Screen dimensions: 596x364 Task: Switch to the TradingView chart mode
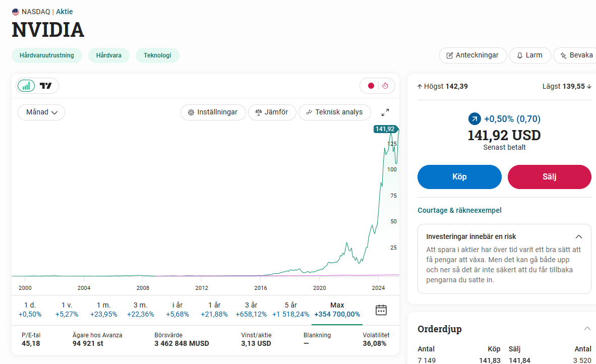point(45,86)
